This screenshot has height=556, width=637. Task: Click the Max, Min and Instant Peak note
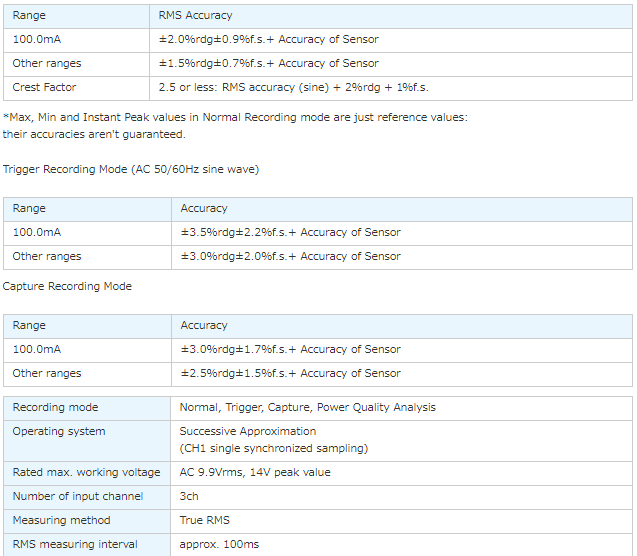tap(235, 118)
